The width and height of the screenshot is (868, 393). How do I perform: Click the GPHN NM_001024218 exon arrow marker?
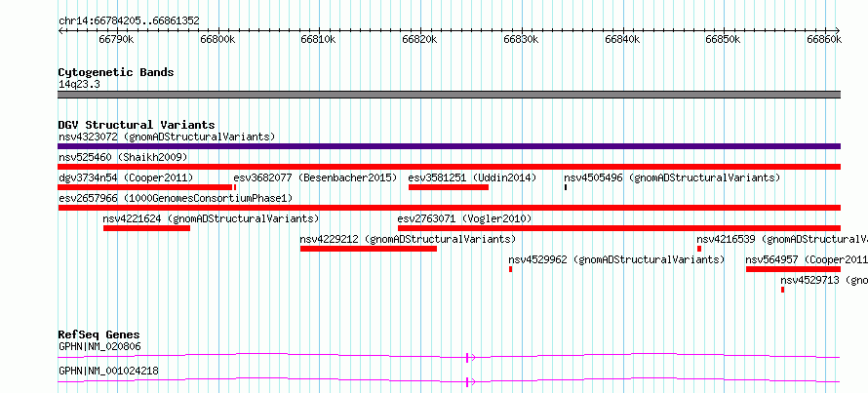tap(470, 381)
